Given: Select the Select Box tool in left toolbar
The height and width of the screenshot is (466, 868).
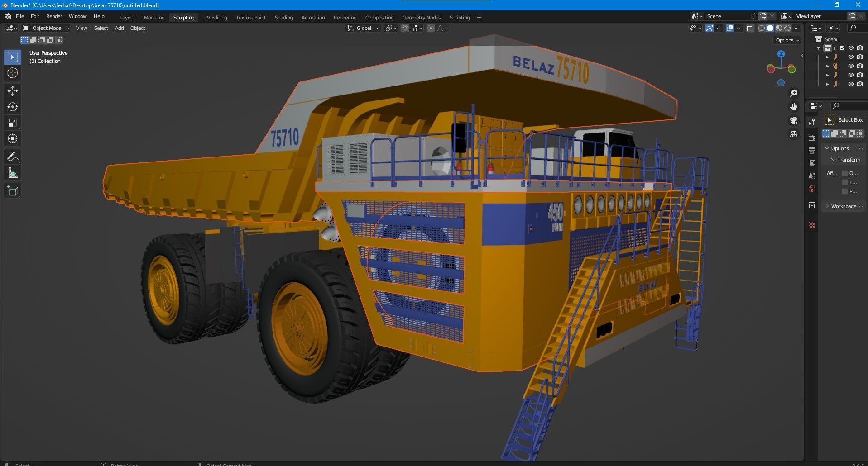Looking at the screenshot, I should tap(13, 57).
